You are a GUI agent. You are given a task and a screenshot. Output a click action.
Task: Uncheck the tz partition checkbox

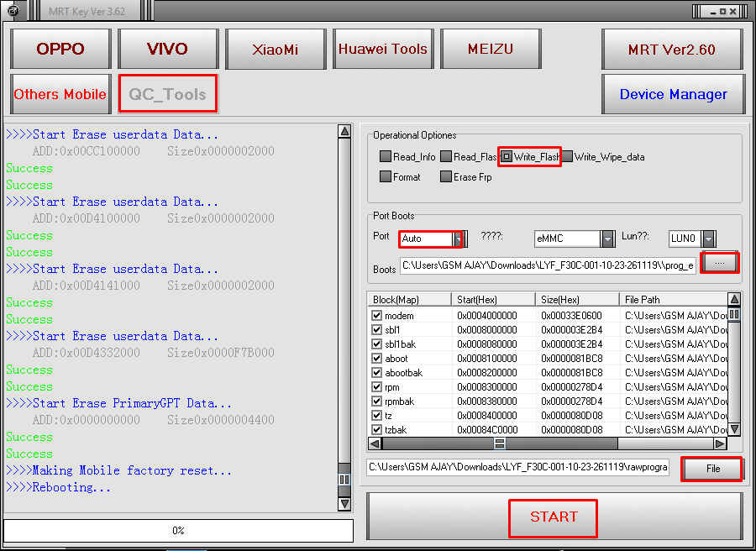pos(376,416)
